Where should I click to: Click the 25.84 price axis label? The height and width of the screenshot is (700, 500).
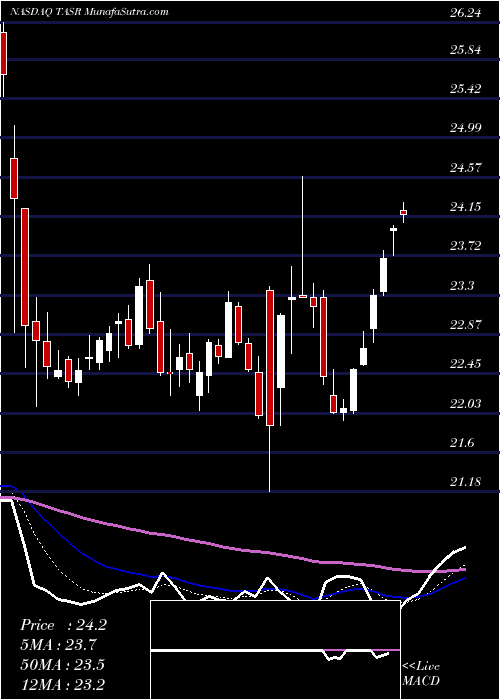click(x=465, y=50)
